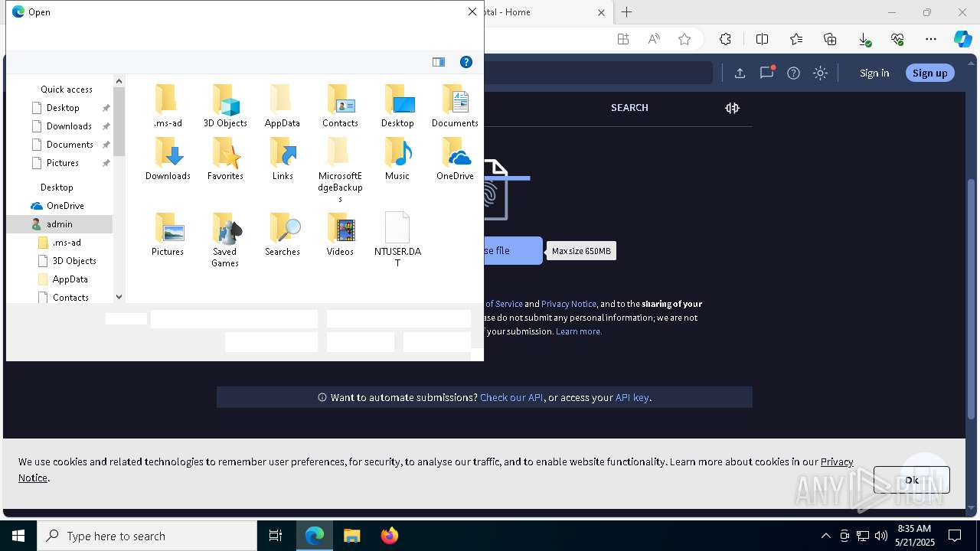Image resolution: width=980 pixels, height=551 pixels.
Task: Click the taskbar search box
Action: pyautogui.click(x=147, y=536)
